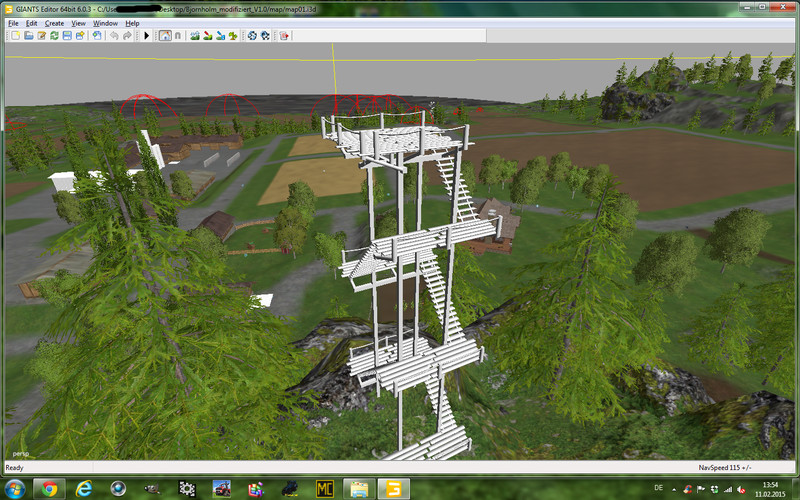Image resolution: width=800 pixels, height=500 pixels.
Task: Click the New scene toolbar icon
Action: point(15,35)
